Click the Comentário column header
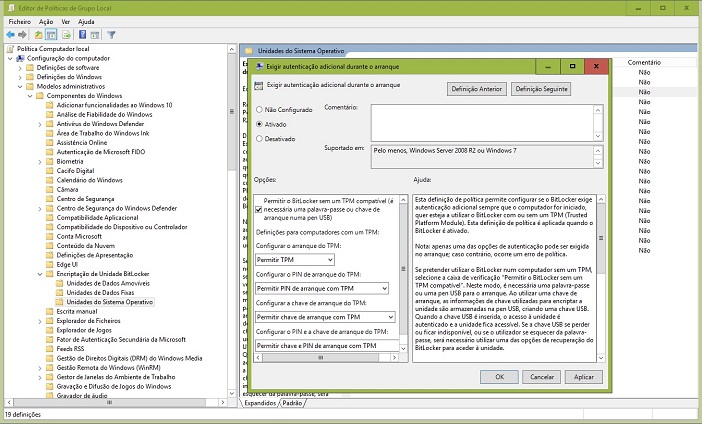 pyautogui.click(x=644, y=62)
